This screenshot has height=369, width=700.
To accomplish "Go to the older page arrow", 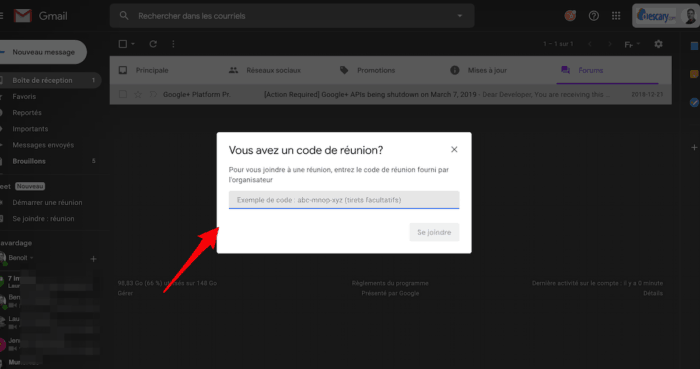I will (x=610, y=44).
